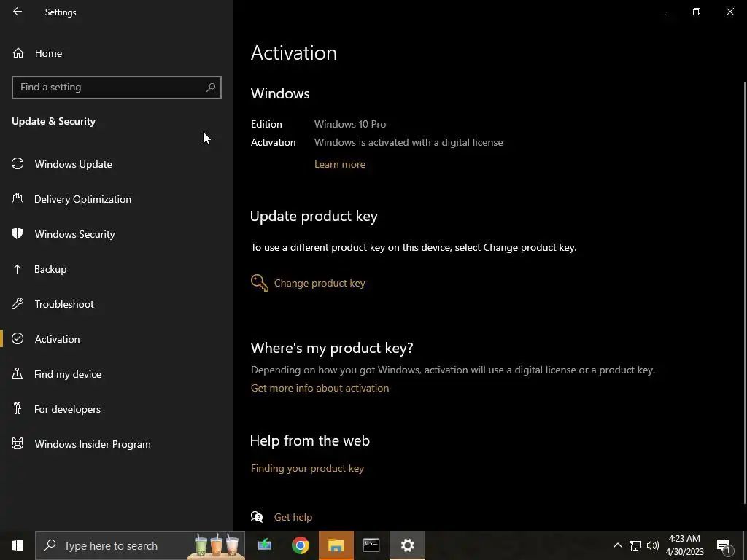Open Windows Insider Program page
Image resolution: width=747 pixels, height=560 pixels.
tap(93, 444)
